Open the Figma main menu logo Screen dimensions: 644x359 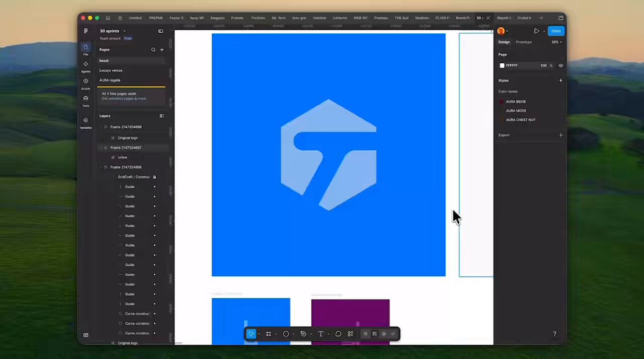point(85,31)
